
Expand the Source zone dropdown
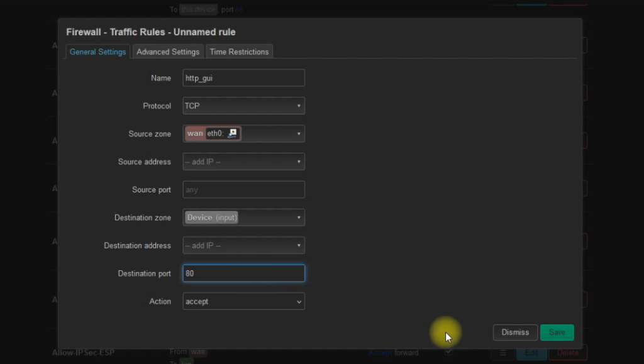point(299,133)
